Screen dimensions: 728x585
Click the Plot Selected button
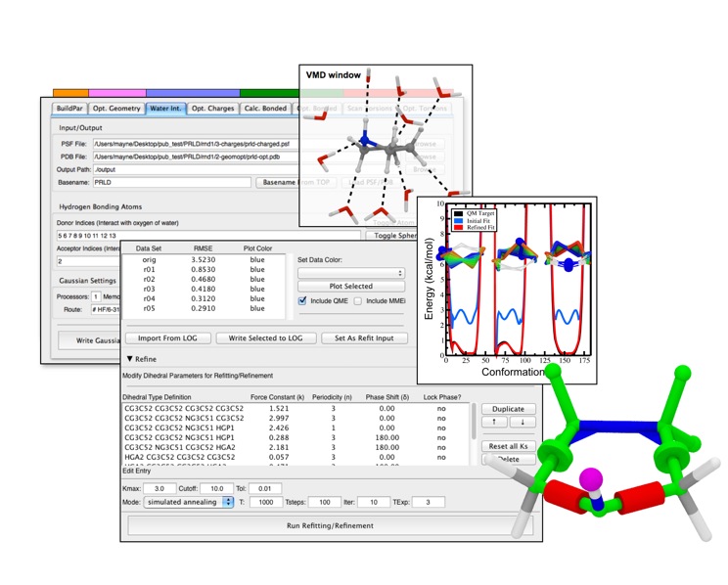click(x=350, y=287)
